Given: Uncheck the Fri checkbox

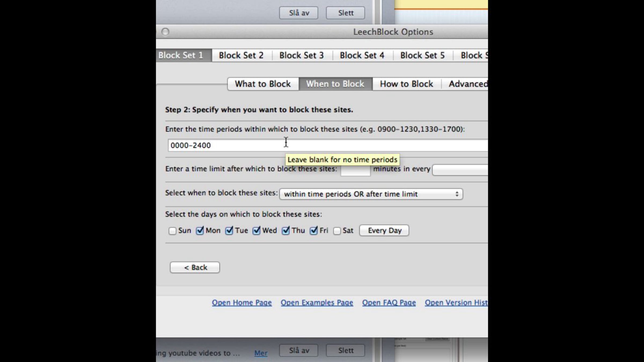Looking at the screenshot, I should click(x=314, y=231).
